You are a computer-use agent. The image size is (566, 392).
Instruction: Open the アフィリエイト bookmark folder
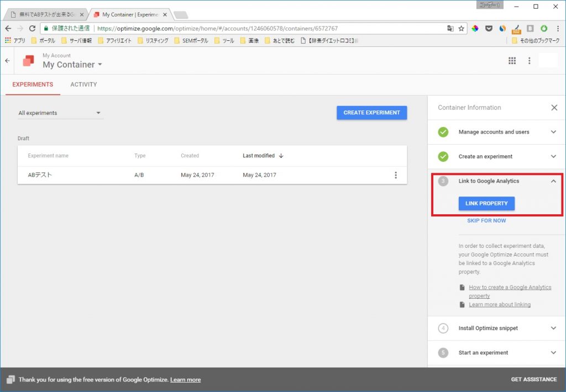pos(115,40)
